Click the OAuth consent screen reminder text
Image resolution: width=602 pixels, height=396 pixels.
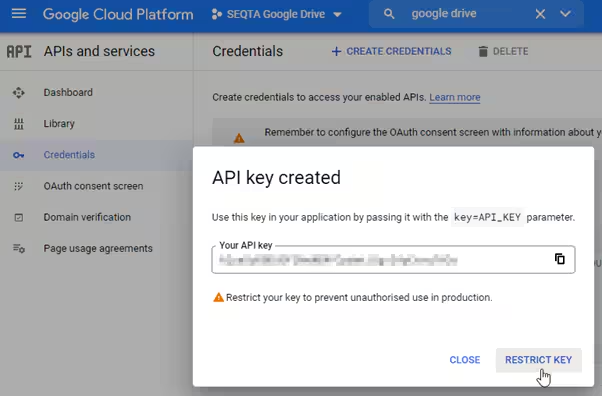click(433, 133)
